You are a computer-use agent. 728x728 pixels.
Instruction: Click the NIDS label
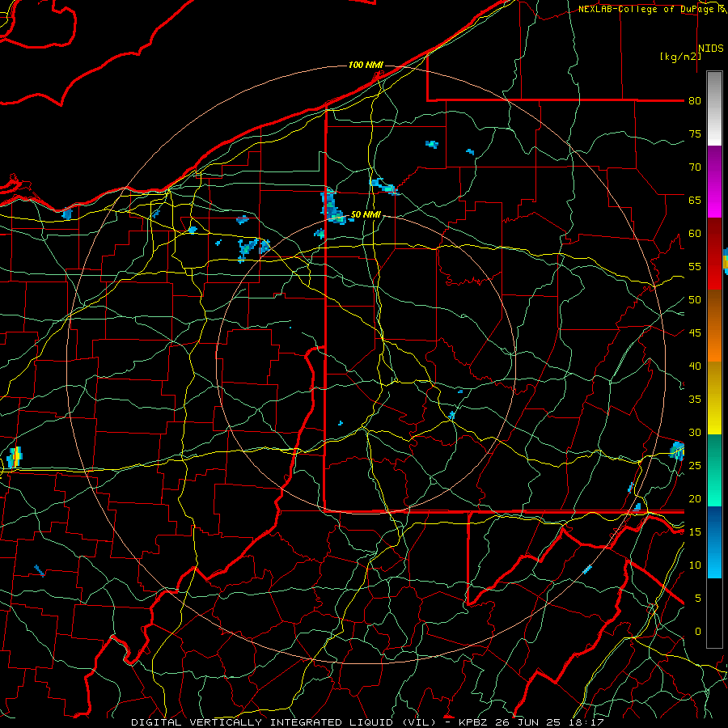click(711, 49)
